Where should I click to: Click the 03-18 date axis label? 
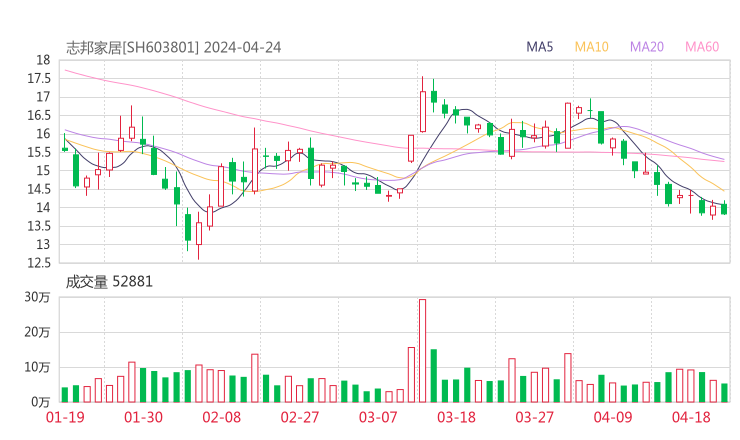[x=456, y=417]
